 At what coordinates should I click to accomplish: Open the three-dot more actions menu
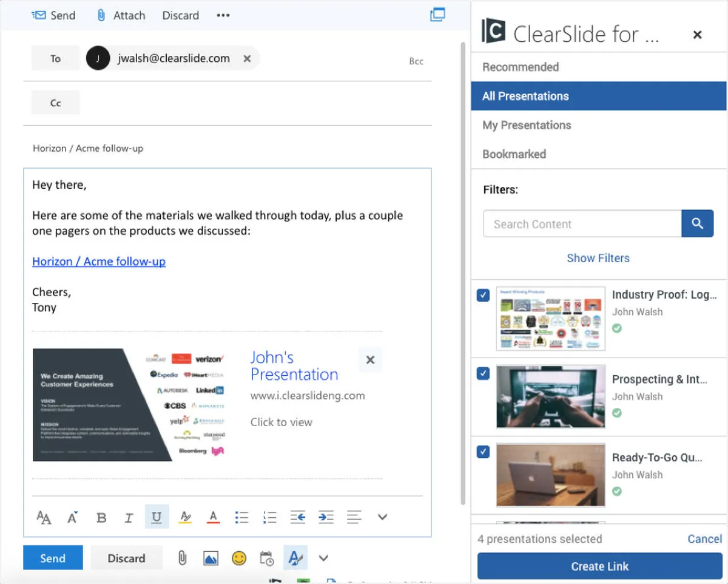click(223, 15)
